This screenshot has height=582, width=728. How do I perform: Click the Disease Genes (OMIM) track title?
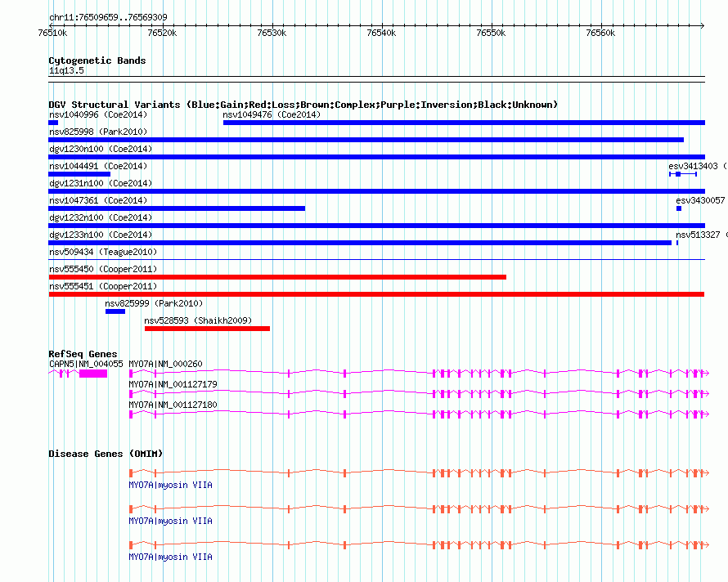click(x=106, y=454)
